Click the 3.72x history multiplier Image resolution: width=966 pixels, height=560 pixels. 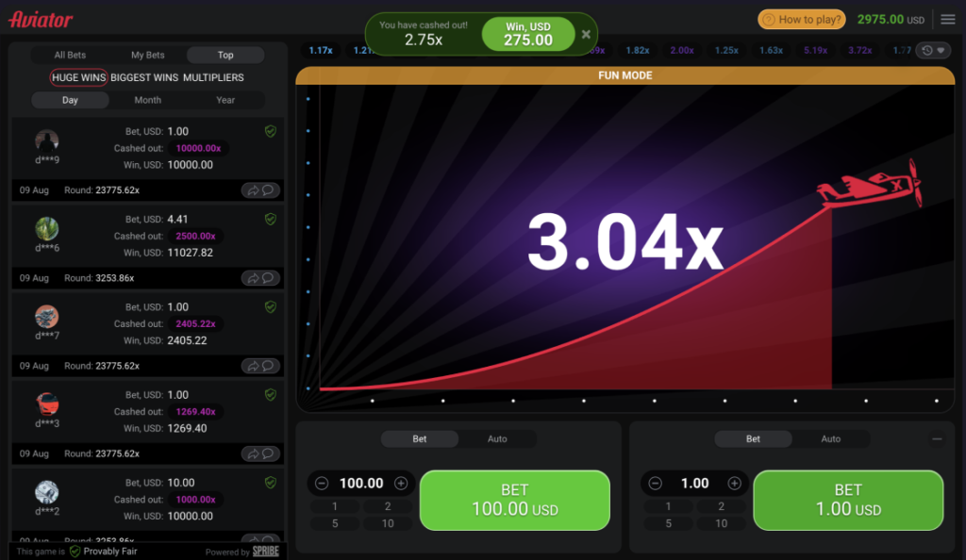(x=859, y=51)
